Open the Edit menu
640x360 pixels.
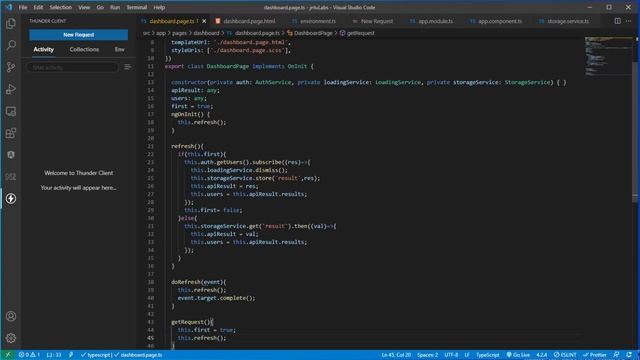click(38, 7)
